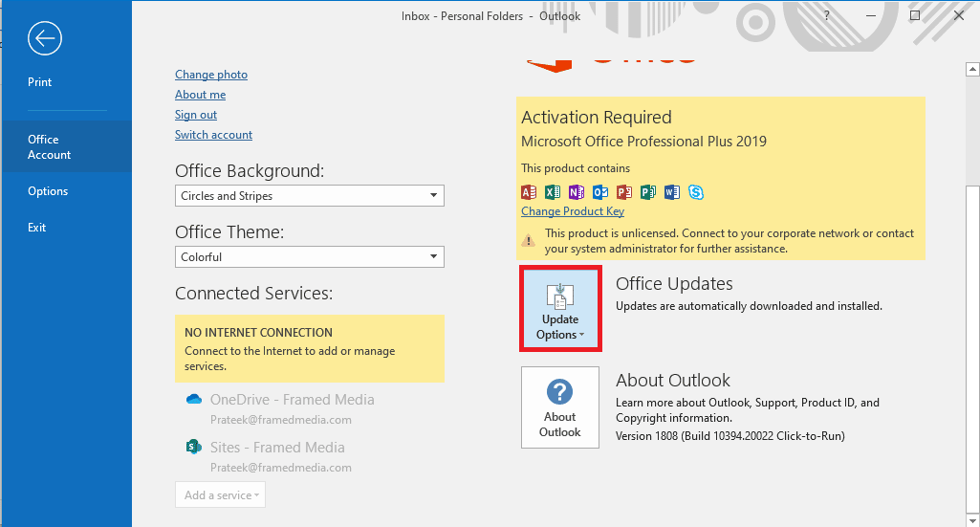Minimize the Outlook window
The width and height of the screenshot is (980, 527).
871,15
